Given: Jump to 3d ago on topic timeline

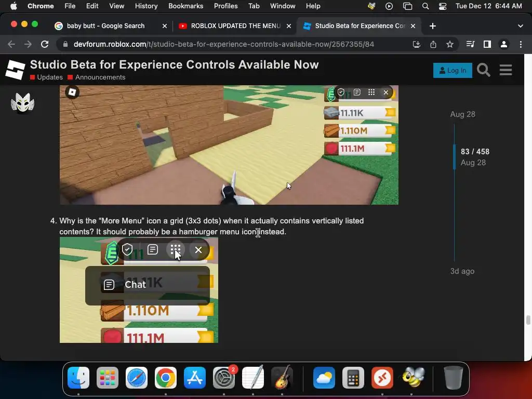Looking at the screenshot, I should click(x=462, y=271).
